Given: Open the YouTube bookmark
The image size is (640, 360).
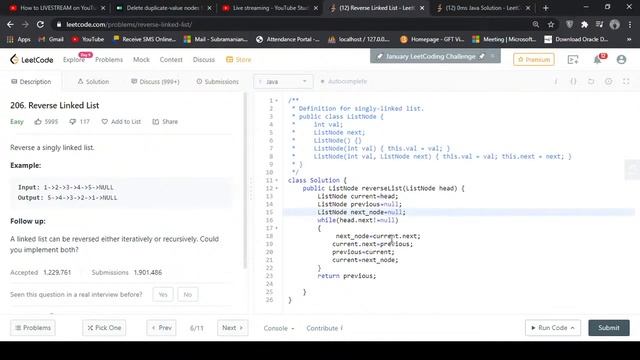Looking at the screenshot, I should point(88,39).
